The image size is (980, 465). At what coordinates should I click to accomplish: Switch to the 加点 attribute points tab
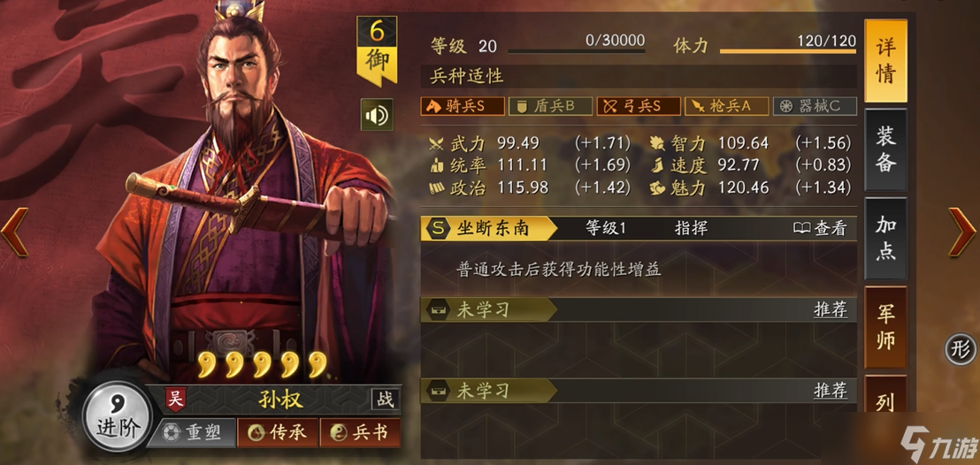coord(885,239)
